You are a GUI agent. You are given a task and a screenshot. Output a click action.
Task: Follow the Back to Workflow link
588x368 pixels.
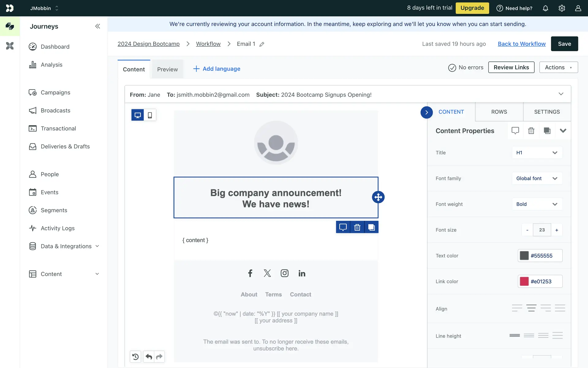click(522, 44)
